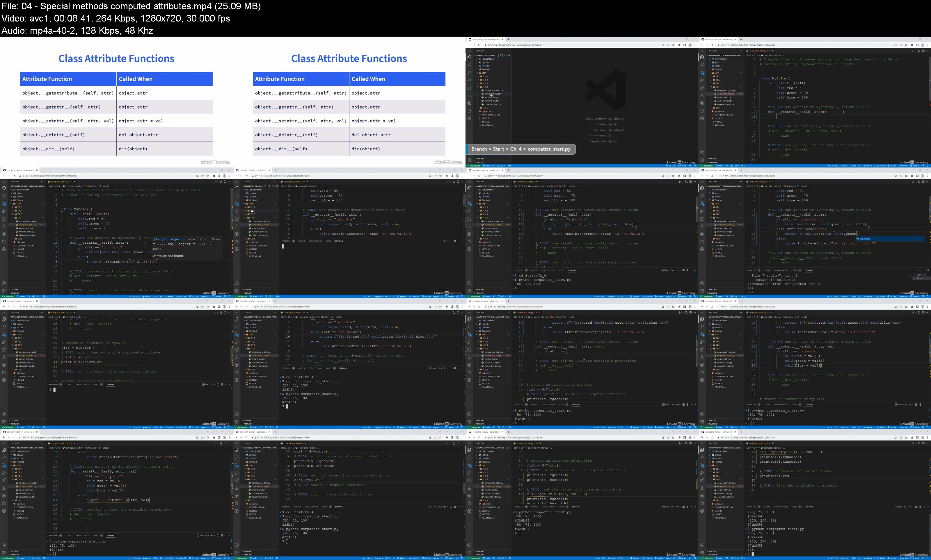The height and width of the screenshot is (560, 931).
Task: Welcome-screen frame: click the Codespaces status bar item
Action: (x=474, y=166)
